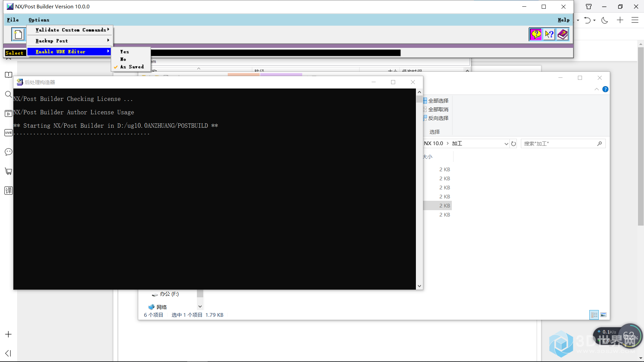Click the shirt skin icon in browser title bar
Viewport: 644px width, 362px height.
tap(589, 6)
